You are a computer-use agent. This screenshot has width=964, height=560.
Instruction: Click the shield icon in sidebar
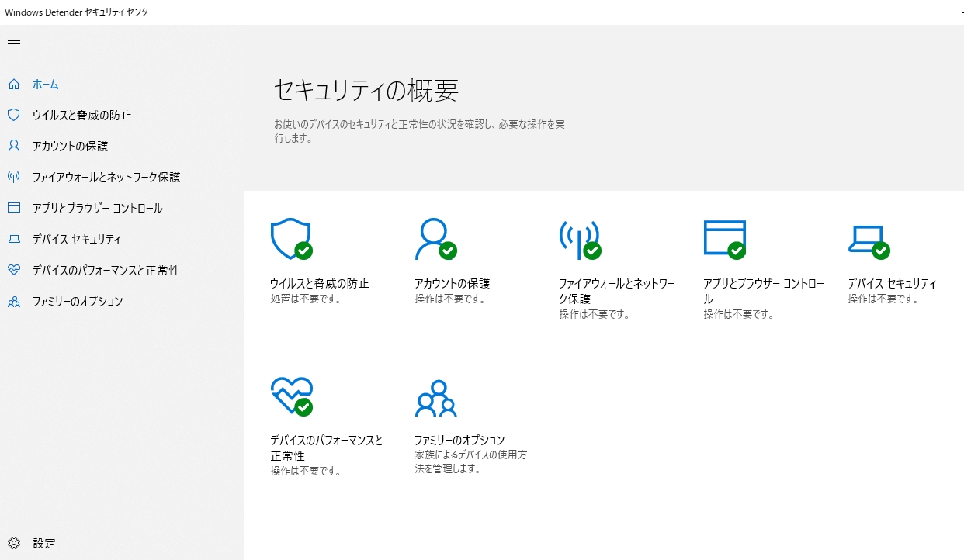pyautogui.click(x=13, y=115)
